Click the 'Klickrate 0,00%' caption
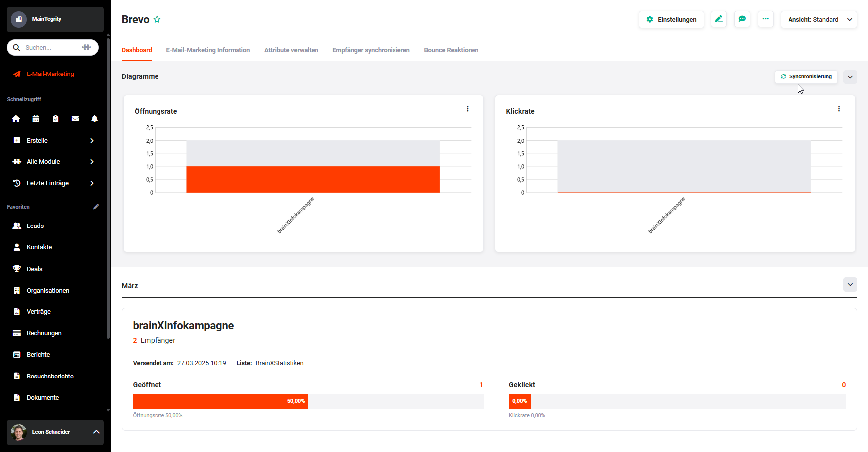Image resolution: width=868 pixels, height=452 pixels. (527, 416)
